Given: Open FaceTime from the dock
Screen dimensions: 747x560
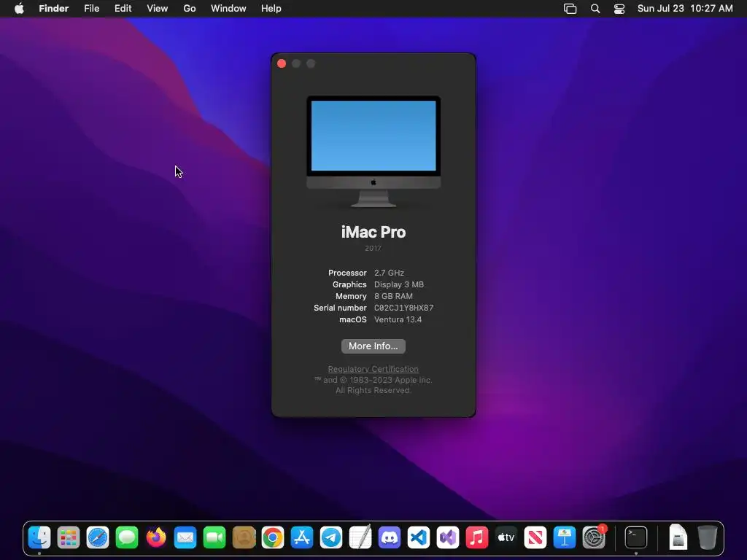Looking at the screenshot, I should tap(214, 537).
